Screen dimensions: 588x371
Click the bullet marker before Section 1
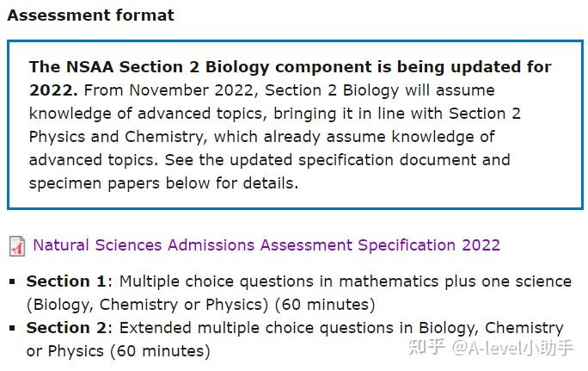point(12,281)
